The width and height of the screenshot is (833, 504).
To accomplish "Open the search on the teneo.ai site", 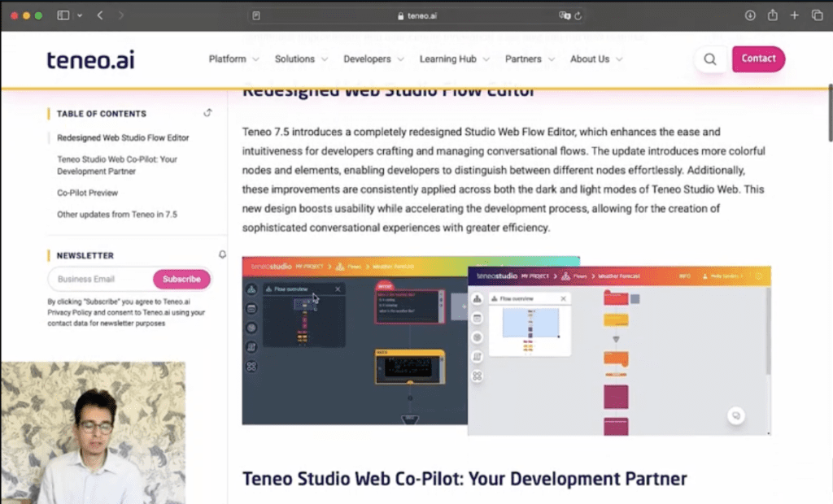I will (709, 59).
